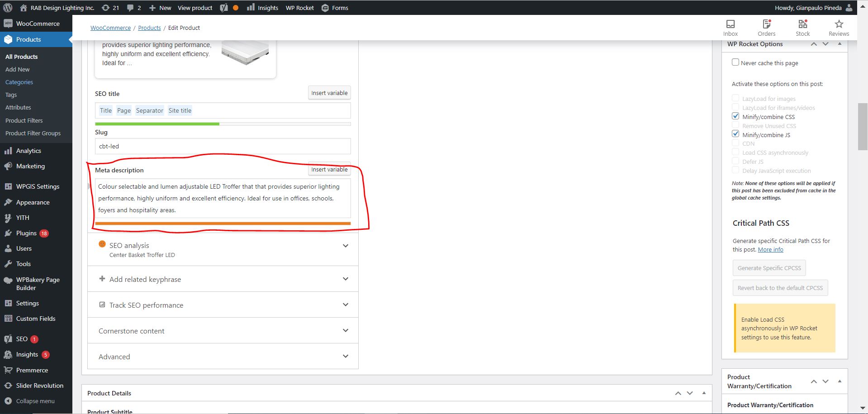Click Insert variable beside SEO title
The height and width of the screenshot is (414, 868).
tap(329, 93)
